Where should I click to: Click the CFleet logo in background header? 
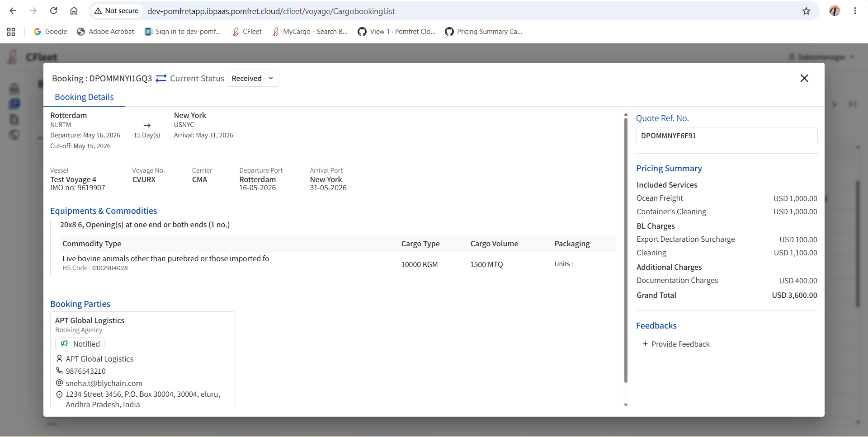click(33, 57)
